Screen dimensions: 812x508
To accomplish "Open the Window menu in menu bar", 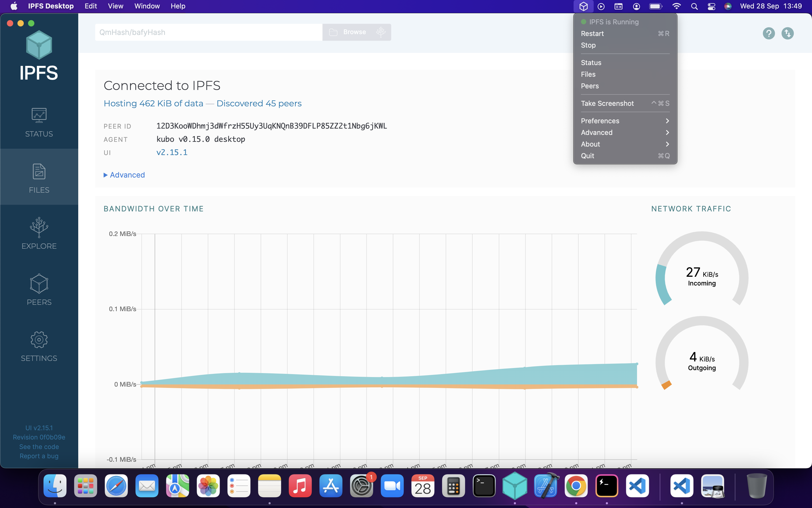I will [x=147, y=6].
